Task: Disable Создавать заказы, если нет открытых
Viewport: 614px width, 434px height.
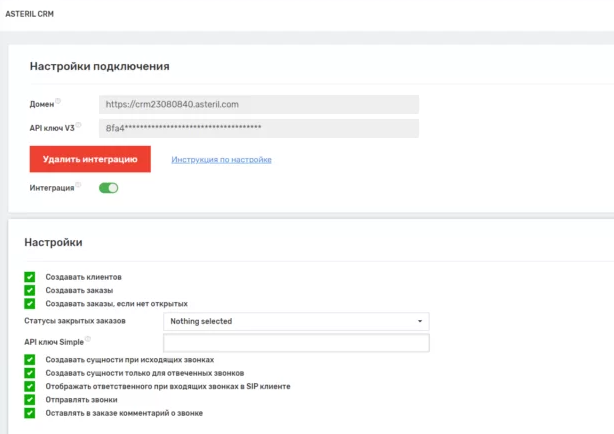Action: point(29,303)
